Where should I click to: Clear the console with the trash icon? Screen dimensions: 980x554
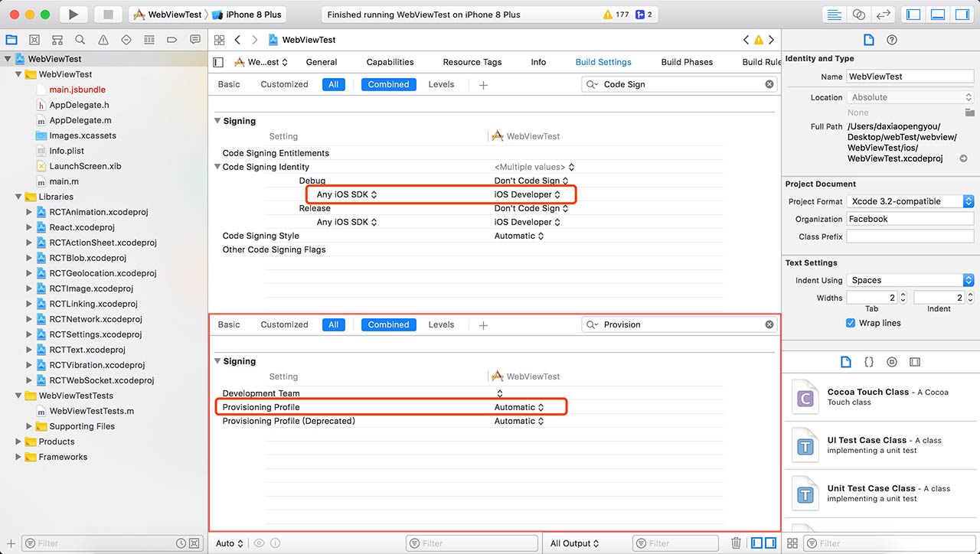(736, 543)
